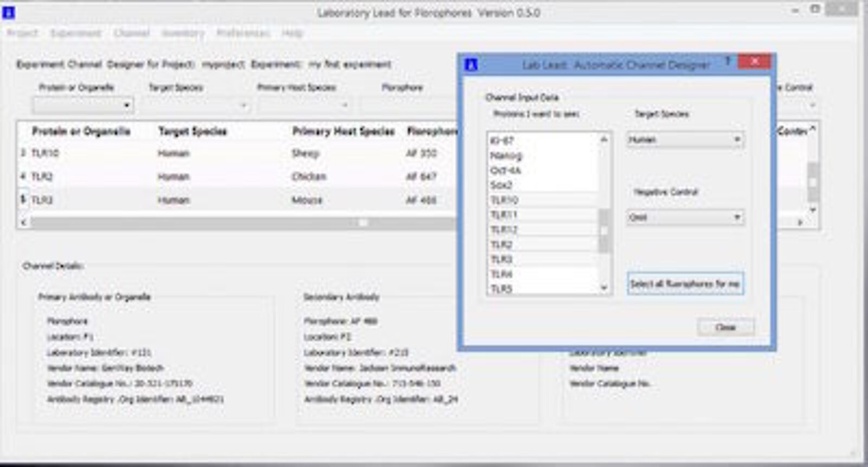Select the TLR2 row in channel table
The width and height of the screenshot is (868, 467).
click(x=163, y=176)
